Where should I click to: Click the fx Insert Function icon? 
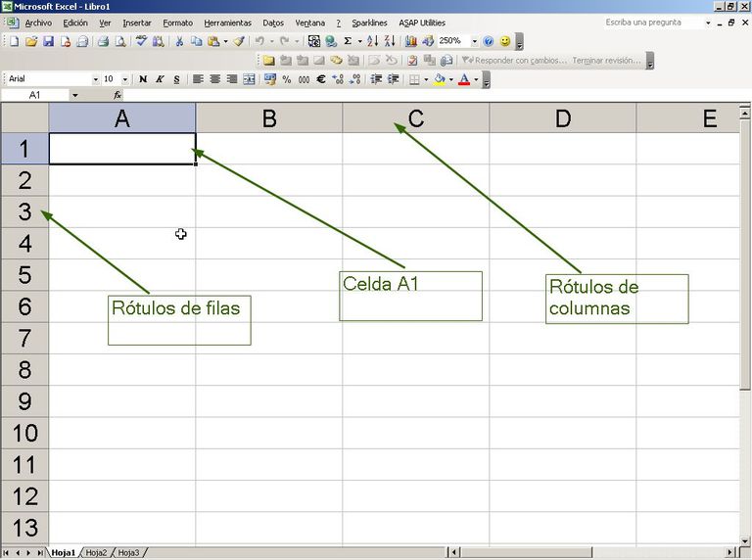[117, 95]
